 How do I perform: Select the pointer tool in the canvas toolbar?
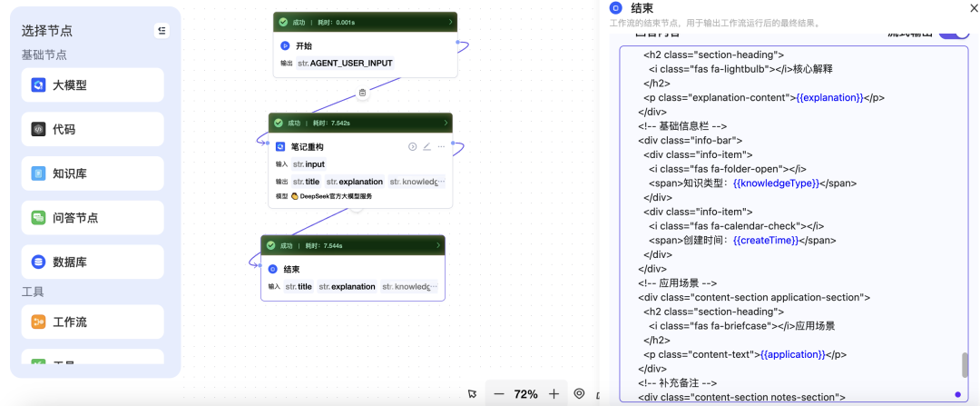coord(472,394)
